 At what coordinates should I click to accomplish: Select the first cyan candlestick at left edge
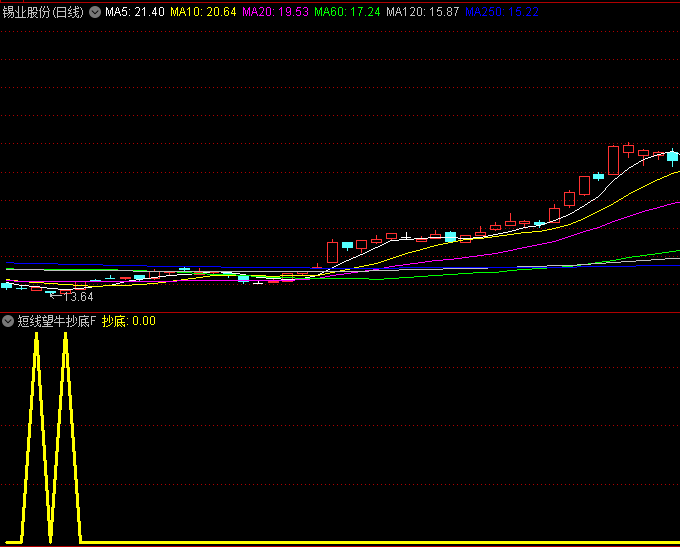[x=7, y=285]
